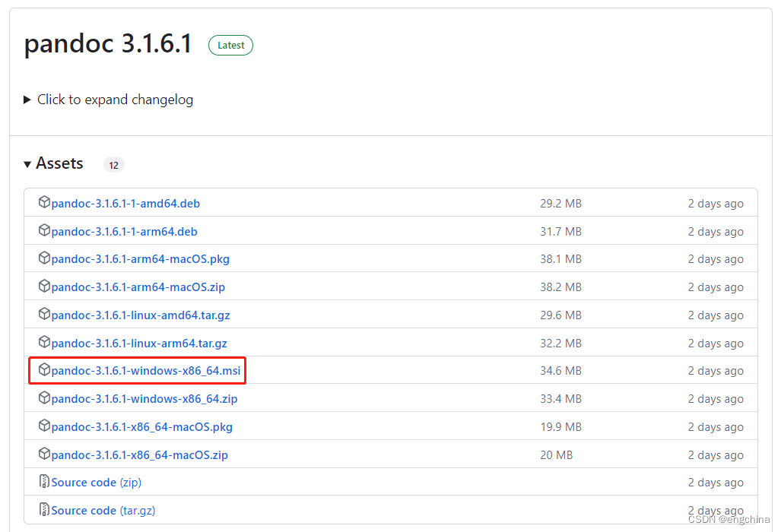Click the 33.4 MB file size

561,399
